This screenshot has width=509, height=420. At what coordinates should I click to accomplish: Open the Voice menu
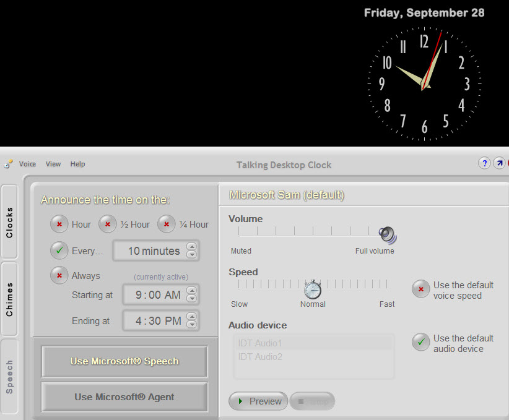coord(27,164)
